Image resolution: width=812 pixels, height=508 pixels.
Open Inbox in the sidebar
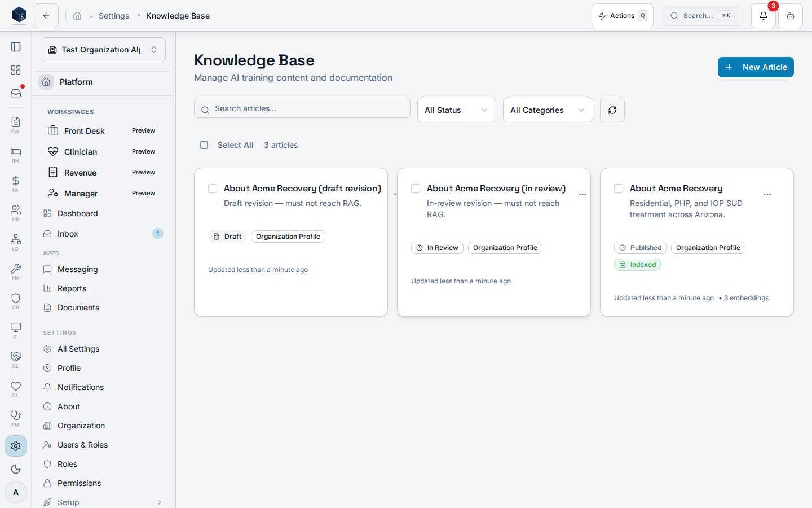click(x=103, y=234)
